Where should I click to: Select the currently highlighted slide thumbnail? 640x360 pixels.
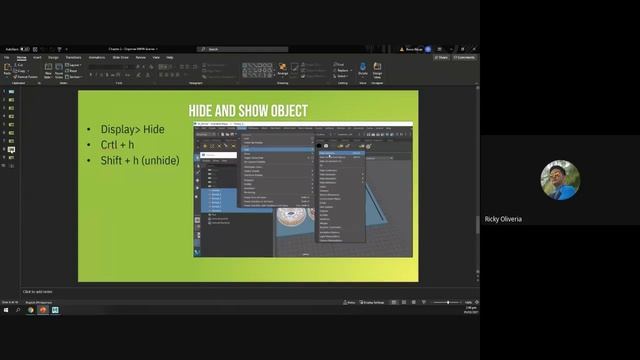[x=11, y=150]
